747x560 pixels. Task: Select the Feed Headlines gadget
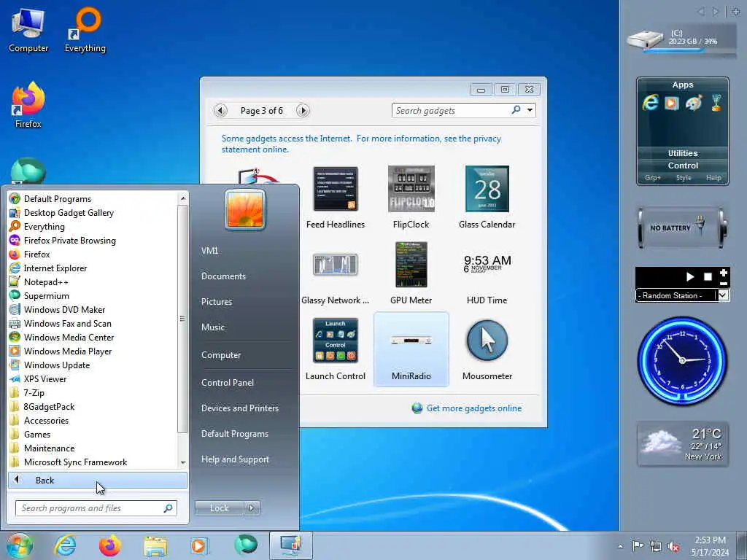[336, 198]
